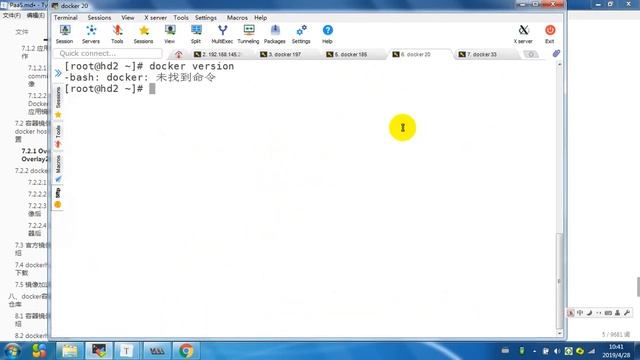Open the Tools menu

[x=181, y=18]
